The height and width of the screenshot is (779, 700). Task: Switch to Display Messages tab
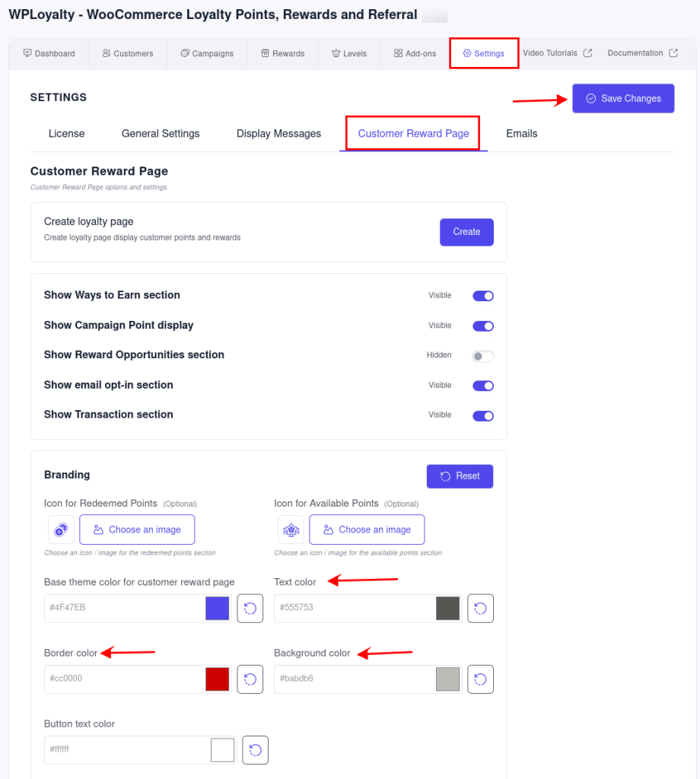click(278, 134)
